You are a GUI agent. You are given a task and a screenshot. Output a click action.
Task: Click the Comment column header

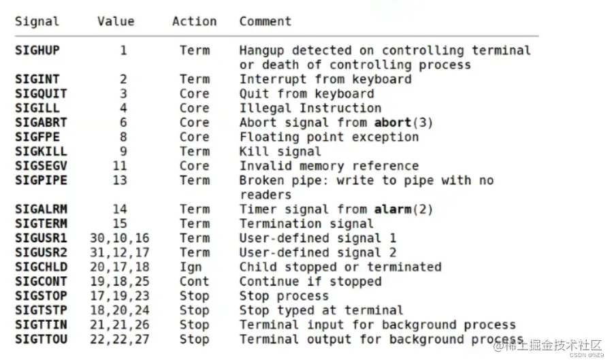(x=265, y=22)
